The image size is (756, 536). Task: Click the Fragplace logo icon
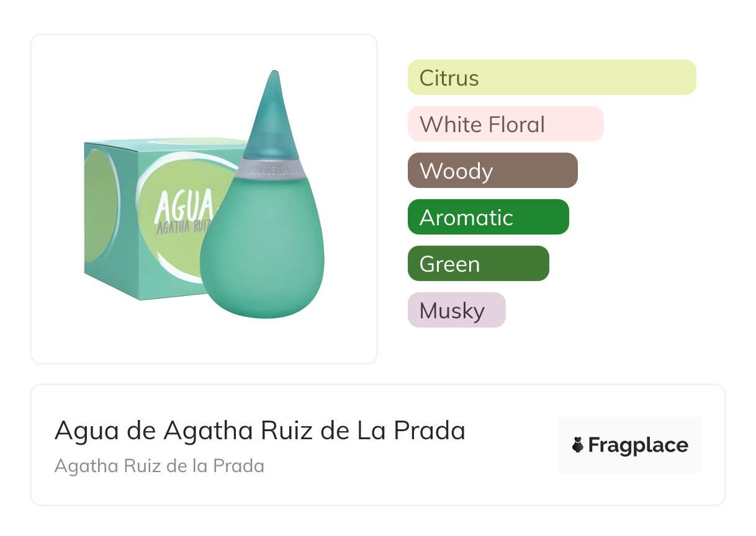[x=578, y=445]
